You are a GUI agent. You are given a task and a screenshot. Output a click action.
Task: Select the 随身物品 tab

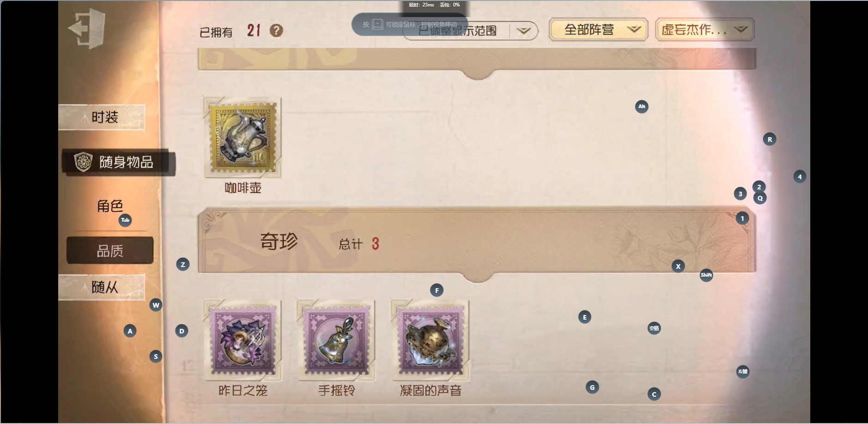[x=119, y=162]
